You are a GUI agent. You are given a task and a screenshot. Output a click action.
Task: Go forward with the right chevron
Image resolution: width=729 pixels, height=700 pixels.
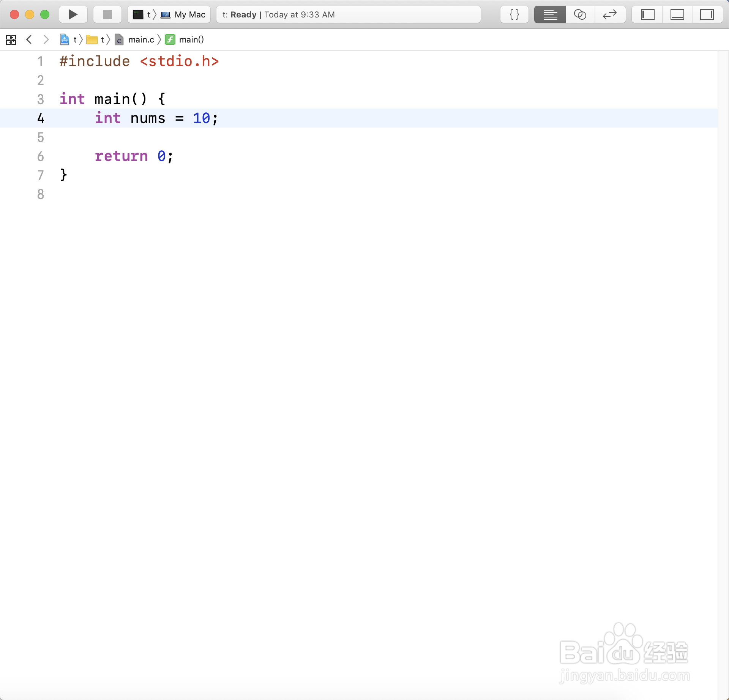[x=46, y=39]
